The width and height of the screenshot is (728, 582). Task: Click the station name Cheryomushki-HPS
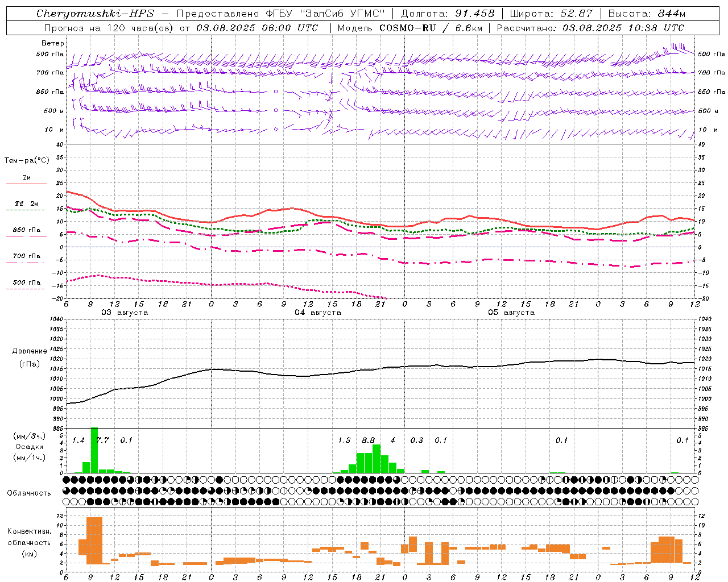(x=95, y=14)
